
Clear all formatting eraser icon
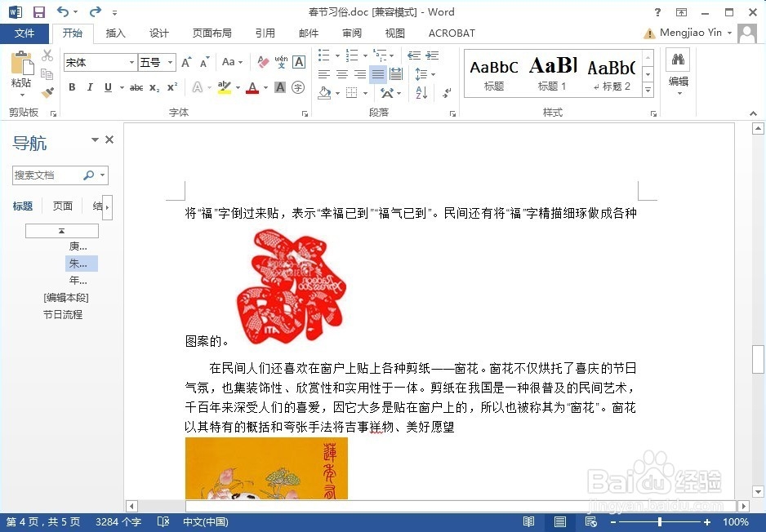click(263, 62)
